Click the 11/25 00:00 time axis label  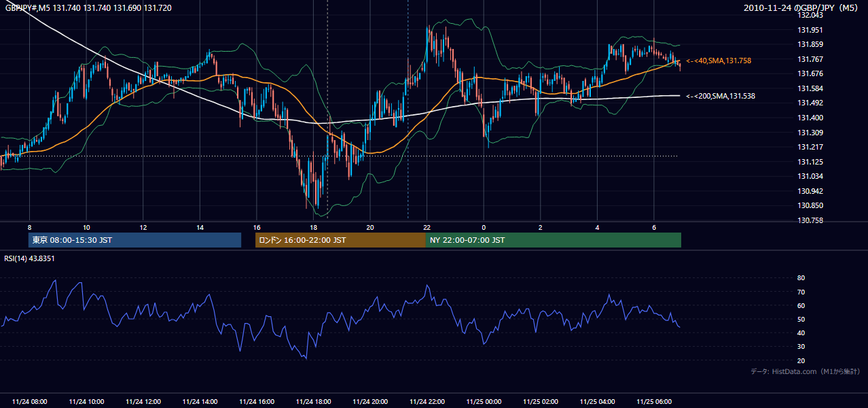coord(484,402)
